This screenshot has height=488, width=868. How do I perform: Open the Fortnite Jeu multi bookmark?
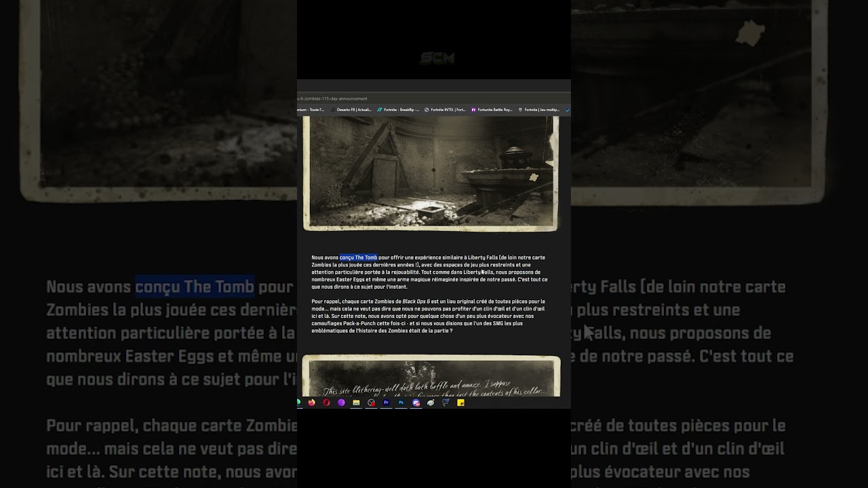coord(538,110)
